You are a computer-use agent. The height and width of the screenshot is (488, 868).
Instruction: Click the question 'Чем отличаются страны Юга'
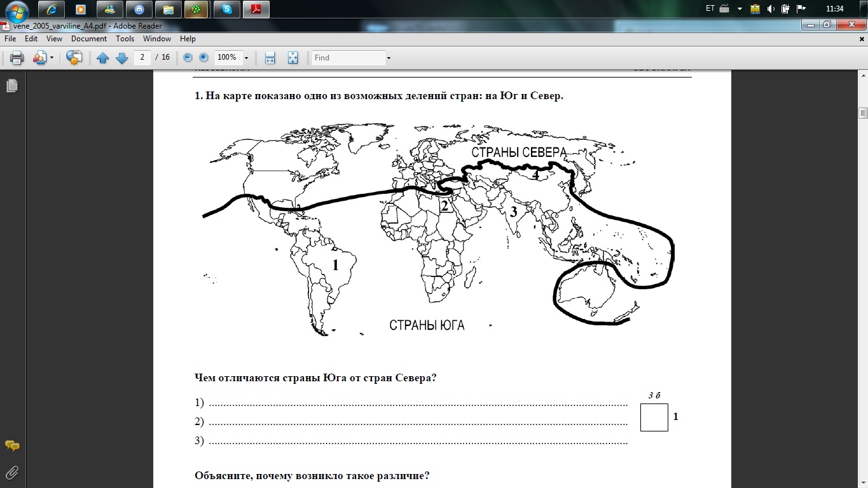tap(315, 377)
